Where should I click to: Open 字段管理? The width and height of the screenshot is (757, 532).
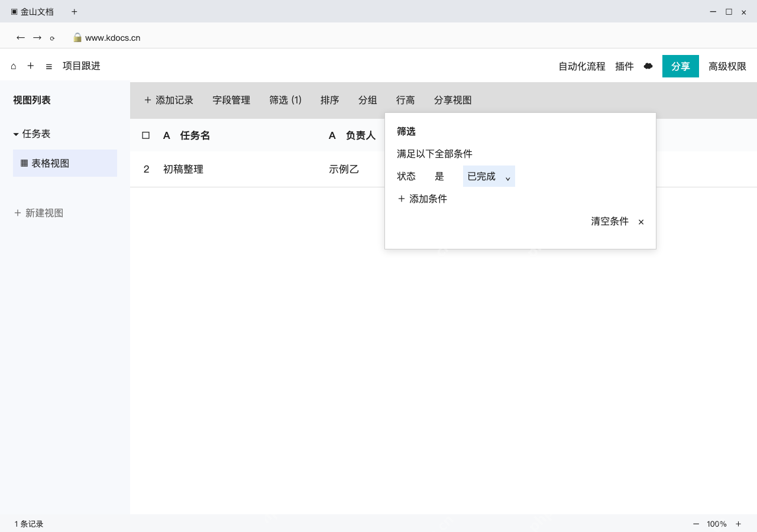pyautogui.click(x=231, y=100)
